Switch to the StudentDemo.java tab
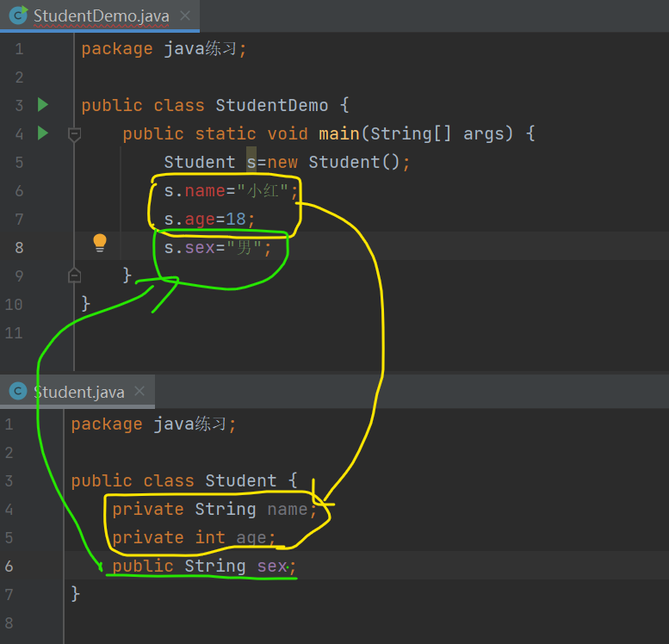 point(101,16)
